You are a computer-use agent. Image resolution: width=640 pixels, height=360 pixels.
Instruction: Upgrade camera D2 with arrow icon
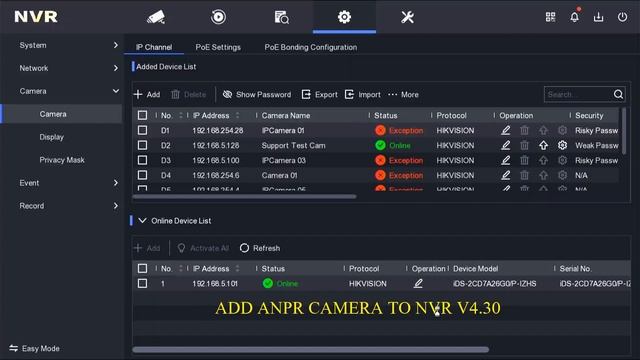pos(543,145)
